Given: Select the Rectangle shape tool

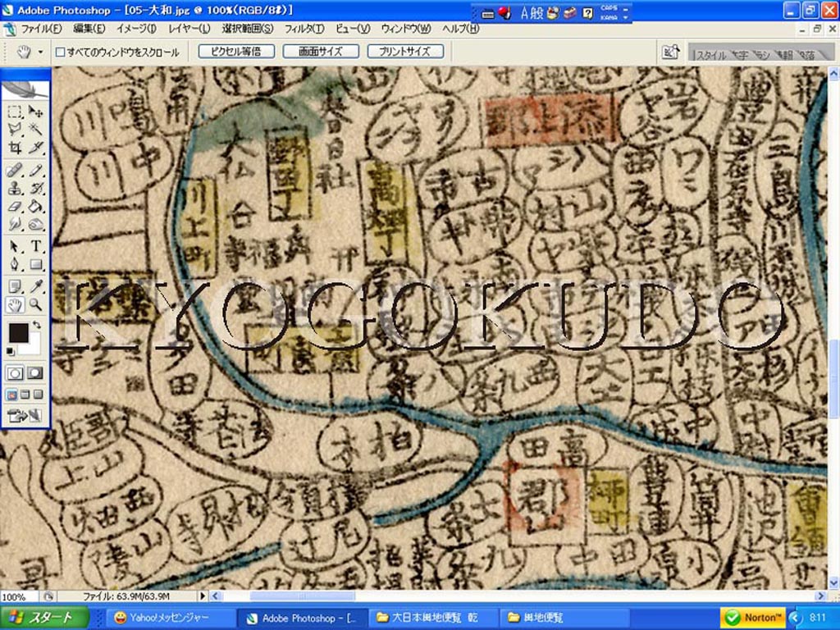Looking at the screenshot, I should (35, 264).
